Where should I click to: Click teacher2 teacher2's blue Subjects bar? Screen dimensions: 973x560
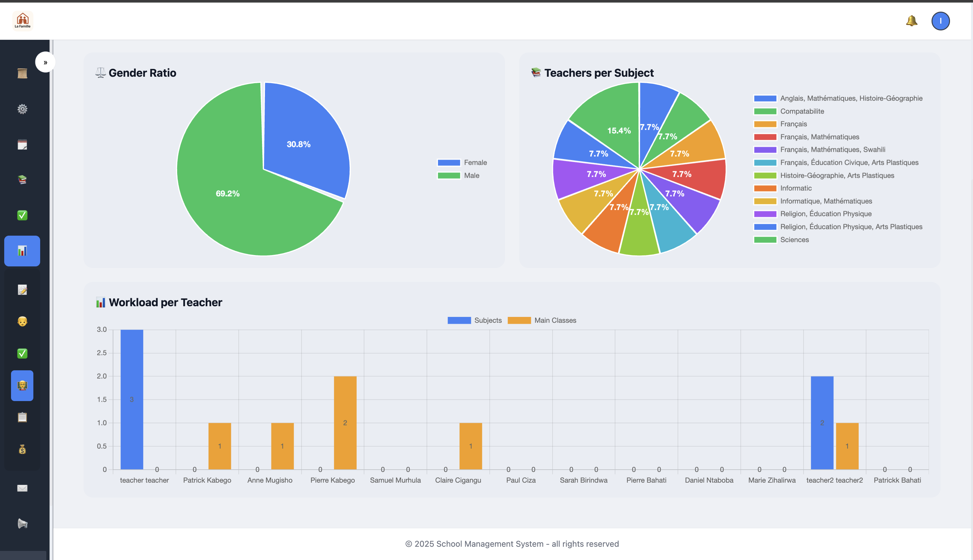click(x=822, y=423)
